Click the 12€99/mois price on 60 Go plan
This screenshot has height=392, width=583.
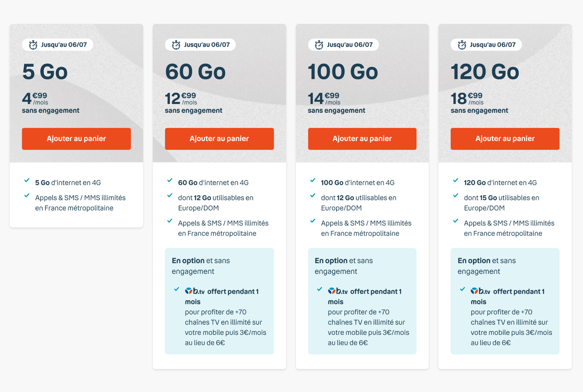click(181, 99)
